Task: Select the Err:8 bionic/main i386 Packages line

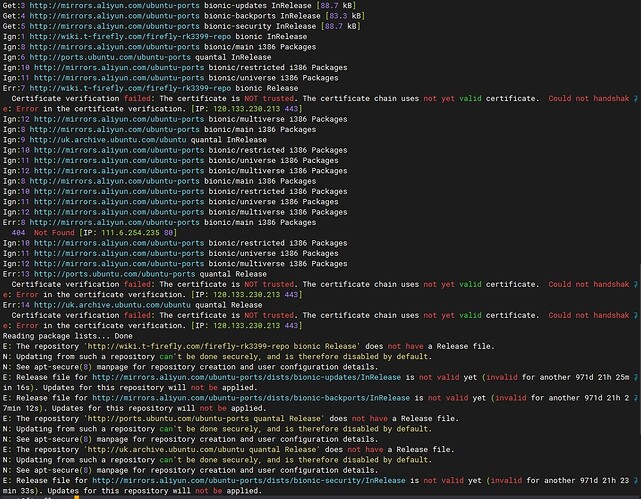Action: click(x=159, y=222)
